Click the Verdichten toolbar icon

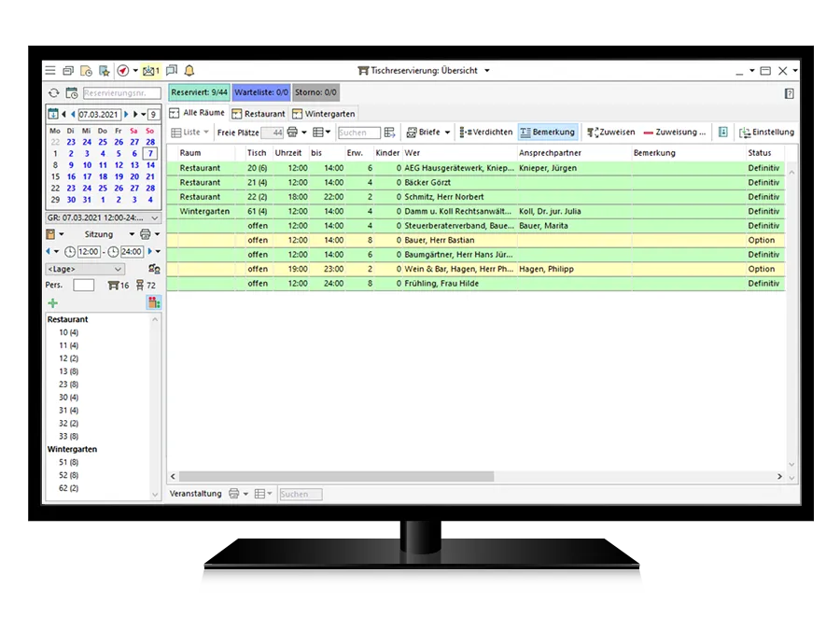(x=485, y=133)
